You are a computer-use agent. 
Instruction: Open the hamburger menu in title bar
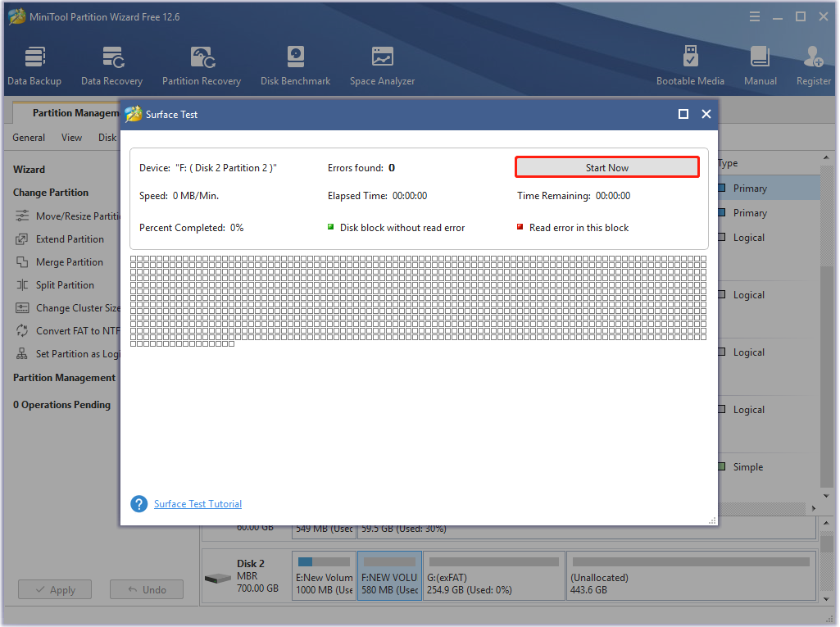point(754,16)
